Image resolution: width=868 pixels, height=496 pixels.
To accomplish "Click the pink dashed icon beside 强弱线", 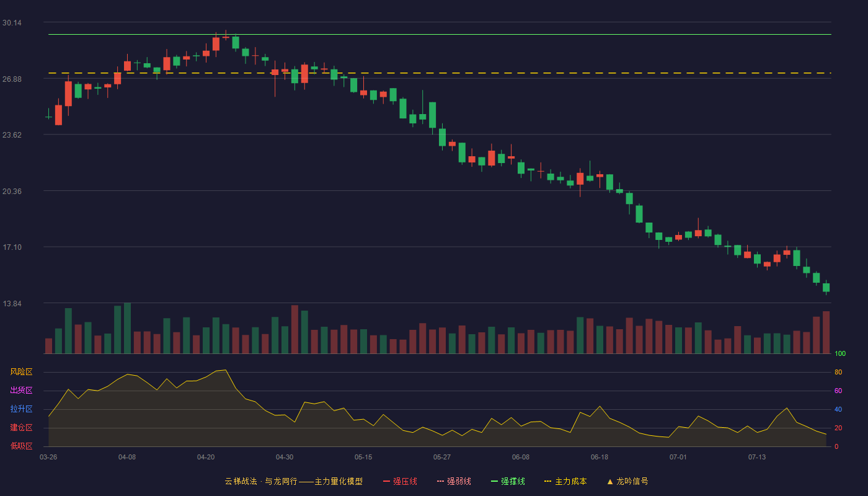I will coord(440,481).
